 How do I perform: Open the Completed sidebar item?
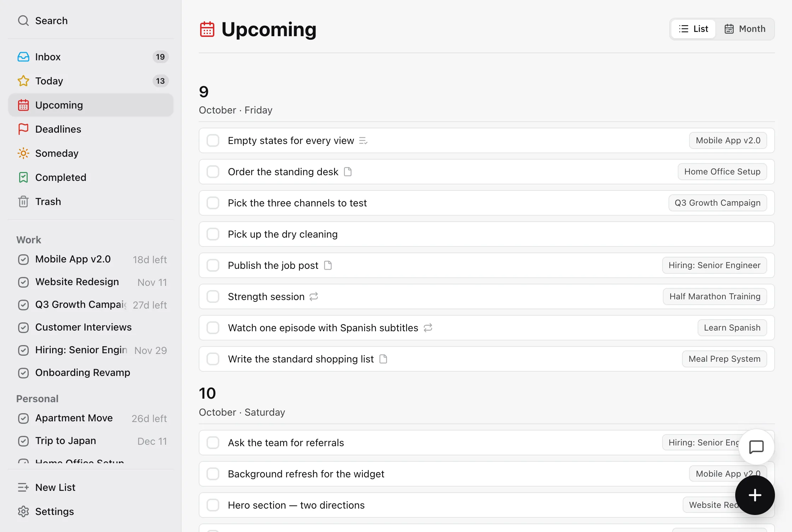[x=91, y=177]
